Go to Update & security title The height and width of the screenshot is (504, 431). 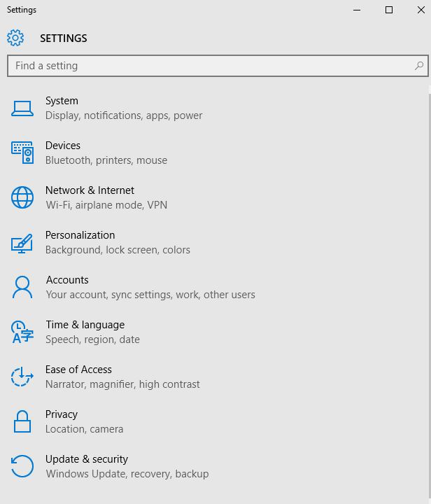click(x=86, y=459)
